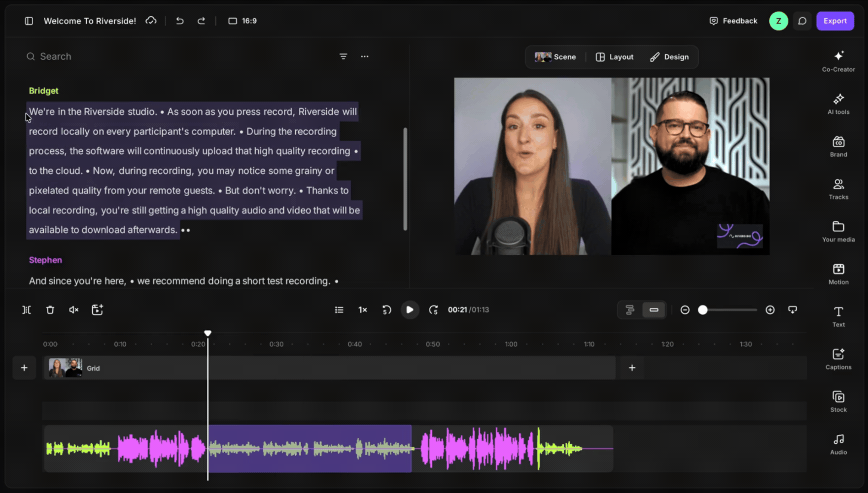Switch to the Scene tab

[x=555, y=57]
